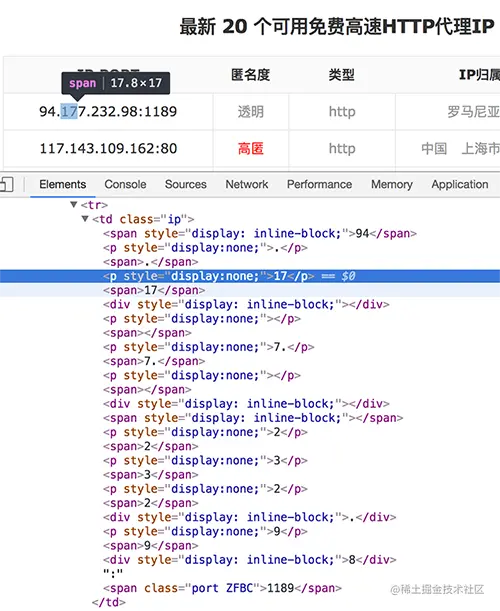Select the ":" text node row
The height and width of the screenshot is (611, 500).
tap(113, 574)
